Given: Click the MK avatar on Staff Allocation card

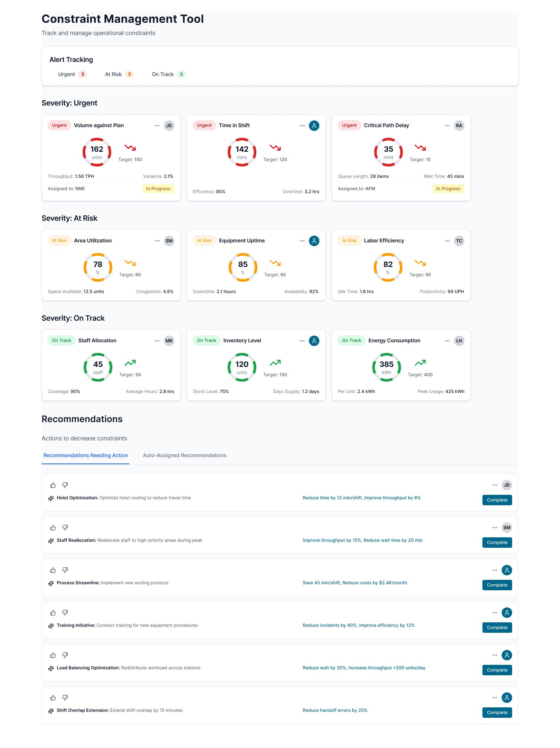Looking at the screenshot, I should point(169,341).
